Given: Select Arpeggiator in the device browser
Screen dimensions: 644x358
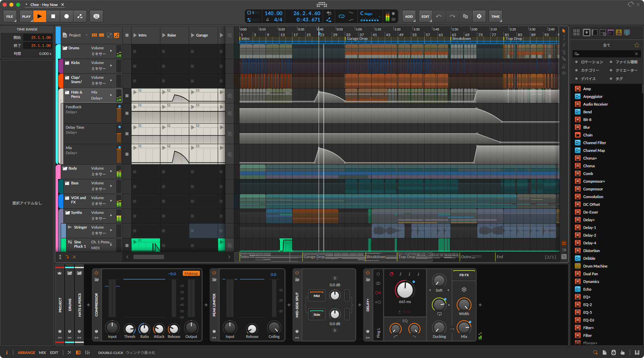Looking at the screenshot, I should point(593,97).
